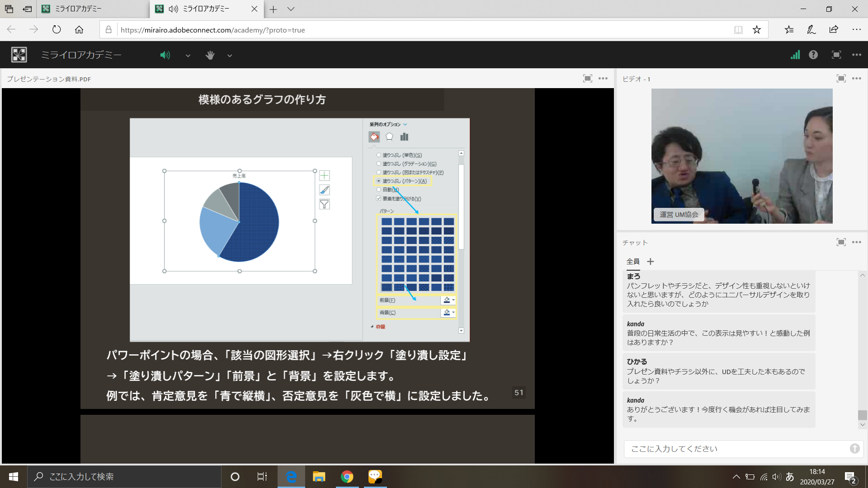Open reading view icon in address bar
This screenshot has height=488, width=868.
tap(738, 30)
